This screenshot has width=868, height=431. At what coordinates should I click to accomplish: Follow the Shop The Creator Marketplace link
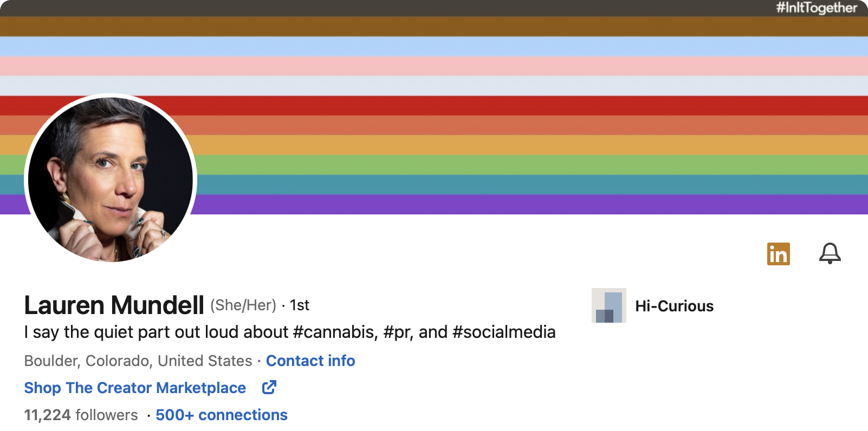tap(135, 388)
